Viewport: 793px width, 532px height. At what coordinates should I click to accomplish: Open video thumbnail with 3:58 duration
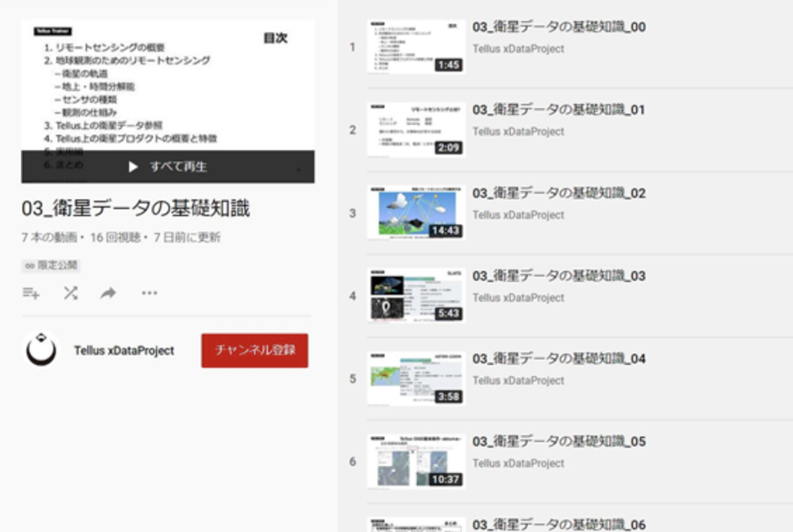[415, 378]
